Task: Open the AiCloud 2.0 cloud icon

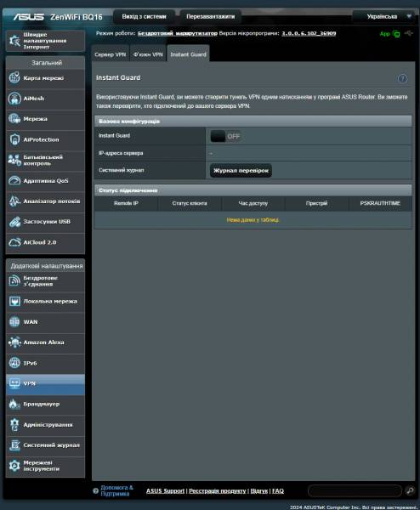Action: coord(14,242)
